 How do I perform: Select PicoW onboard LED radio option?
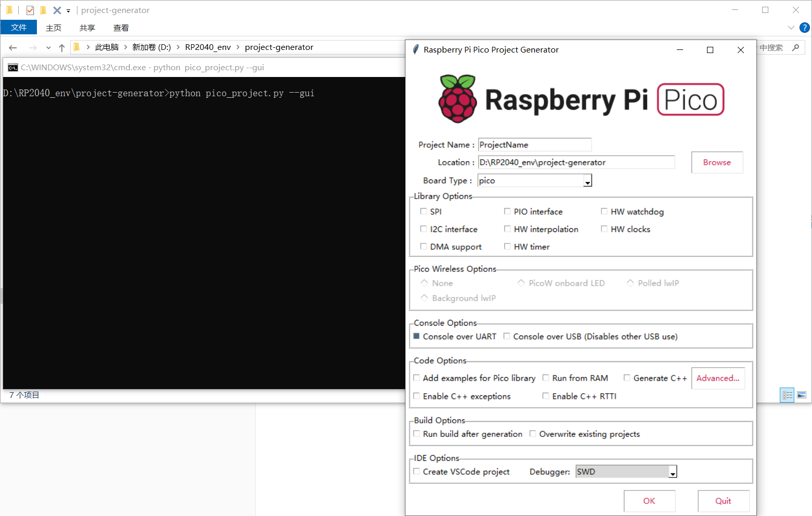click(521, 283)
